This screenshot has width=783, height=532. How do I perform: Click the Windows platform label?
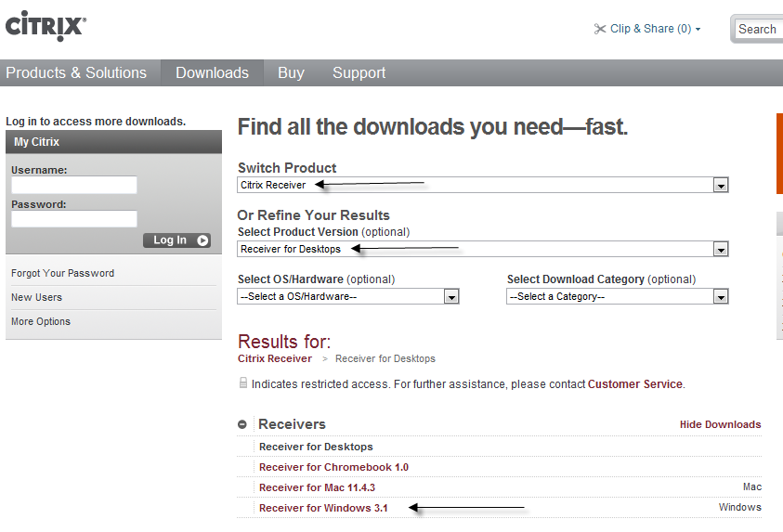(x=740, y=508)
